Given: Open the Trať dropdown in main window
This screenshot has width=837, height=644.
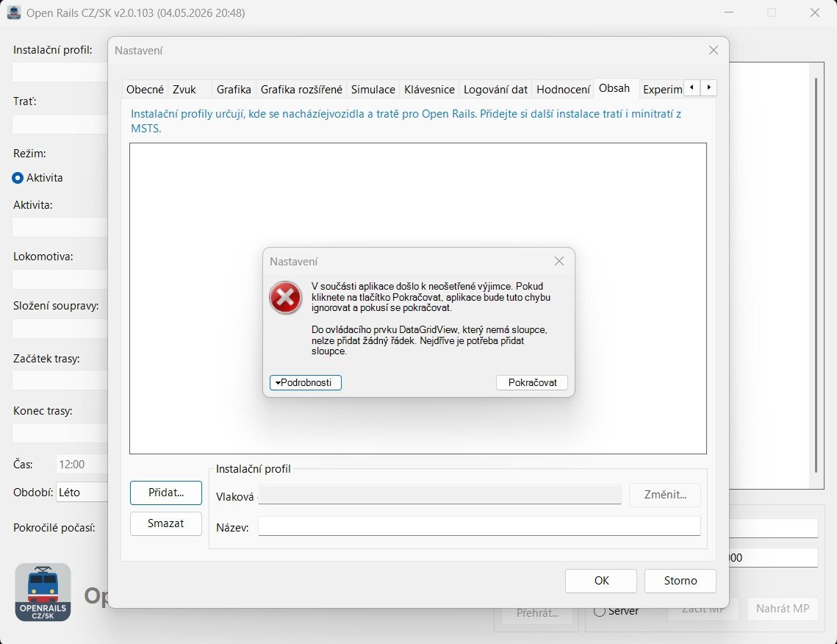Looking at the screenshot, I should point(60,124).
